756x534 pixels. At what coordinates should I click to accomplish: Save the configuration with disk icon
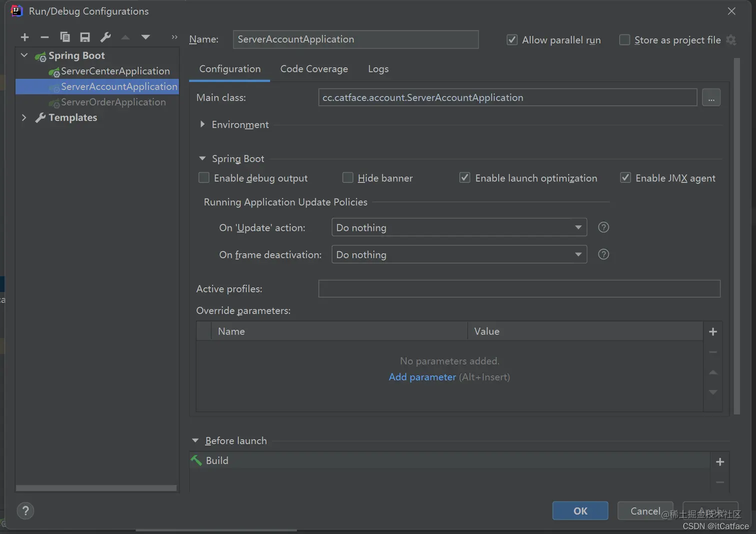(85, 37)
